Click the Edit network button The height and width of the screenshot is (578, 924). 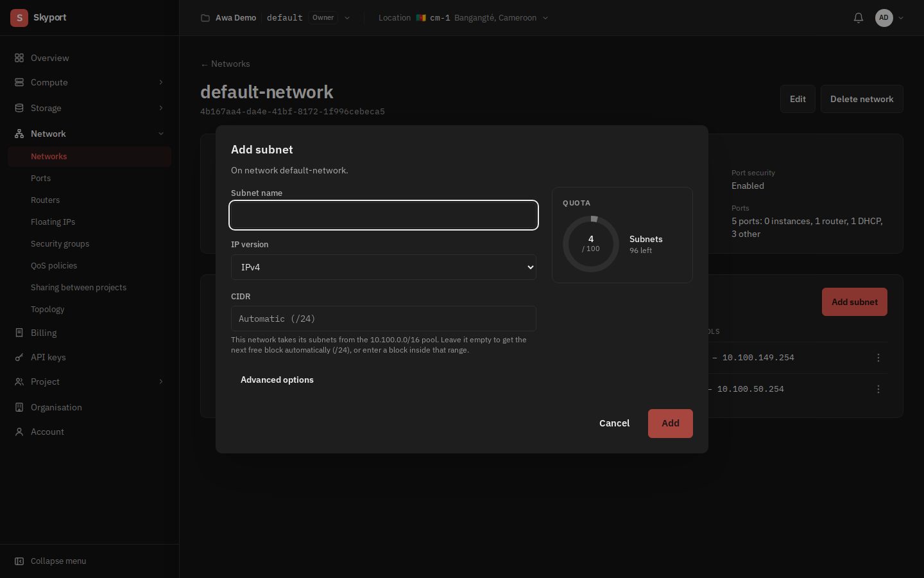tap(798, 99)
